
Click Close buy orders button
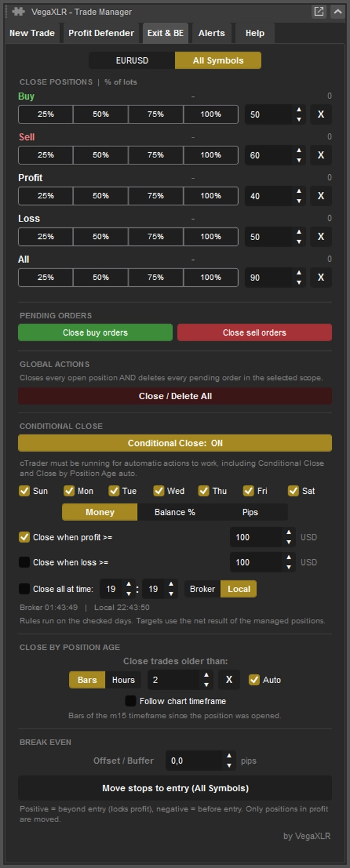point(95,332)
